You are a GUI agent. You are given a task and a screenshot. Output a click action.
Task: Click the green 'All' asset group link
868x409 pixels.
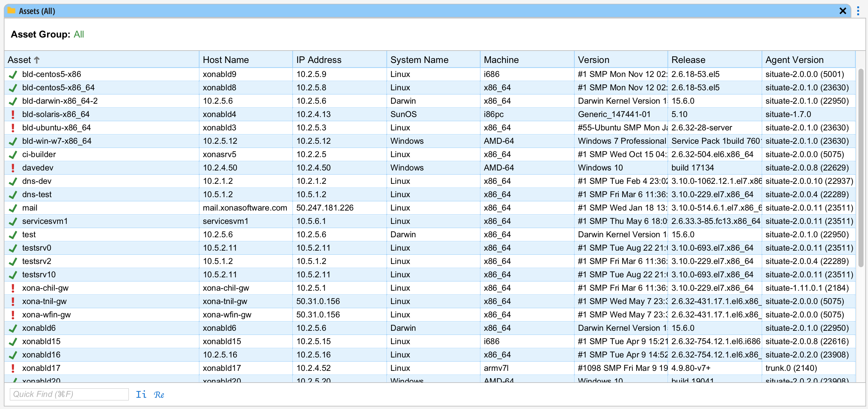coord(79,34)
